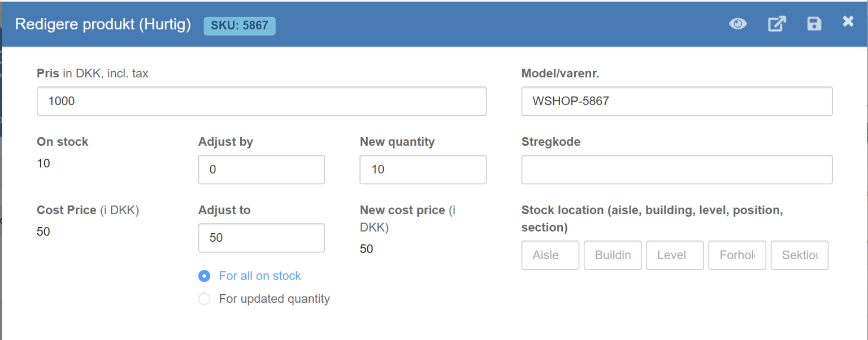Close the Redigere produkt dialog
The image size is (868, 340).
tap(848, 22)
